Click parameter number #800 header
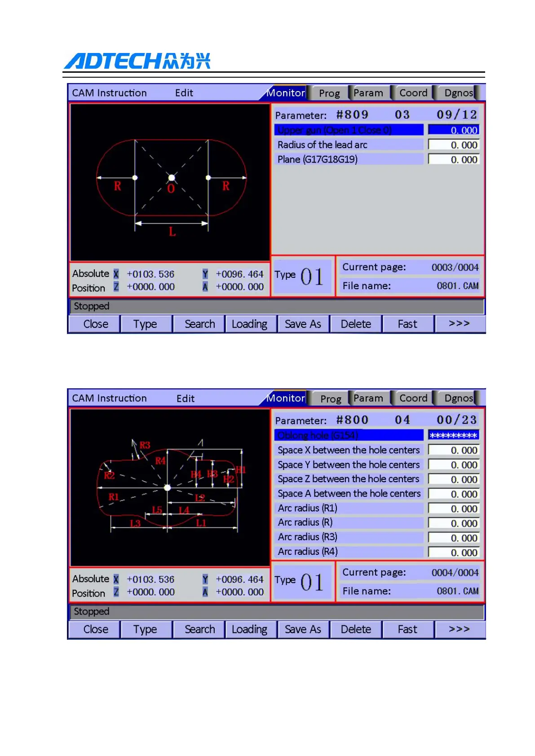This screenshot has width=535, height=756. coord(352,420)
